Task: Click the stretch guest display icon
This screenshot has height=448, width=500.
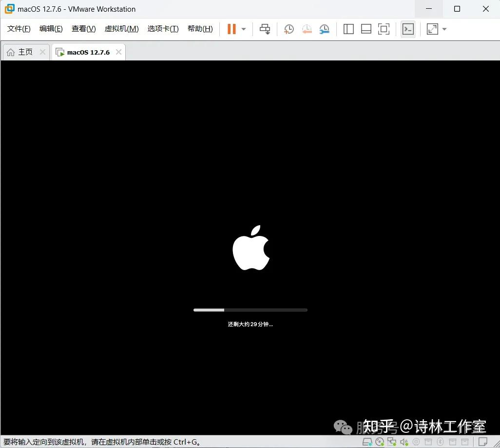Action: 432,29
